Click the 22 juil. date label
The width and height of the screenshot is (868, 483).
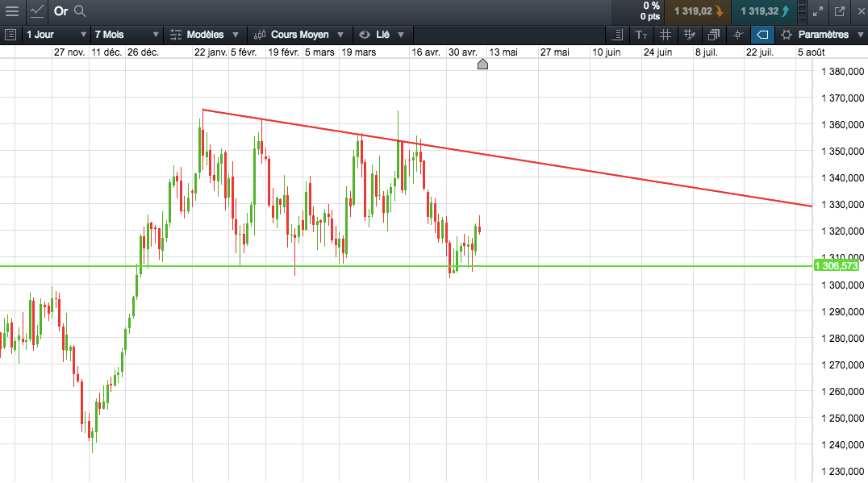[x=760, y=52]
